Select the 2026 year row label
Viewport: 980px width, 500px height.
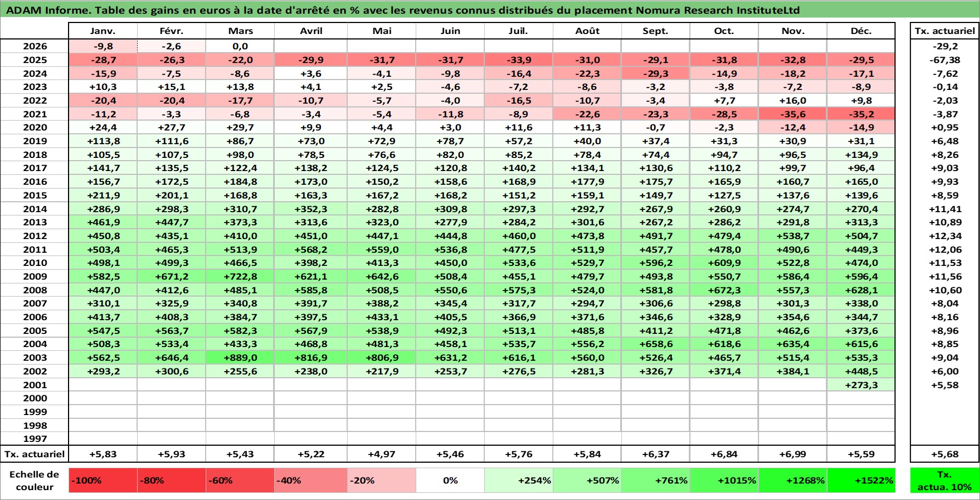[x=35, y=47]
